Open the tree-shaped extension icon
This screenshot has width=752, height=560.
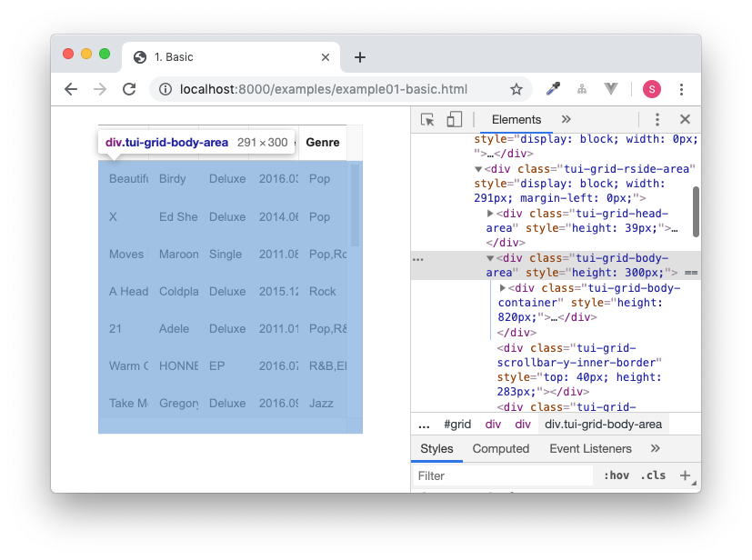coord(582,89)
